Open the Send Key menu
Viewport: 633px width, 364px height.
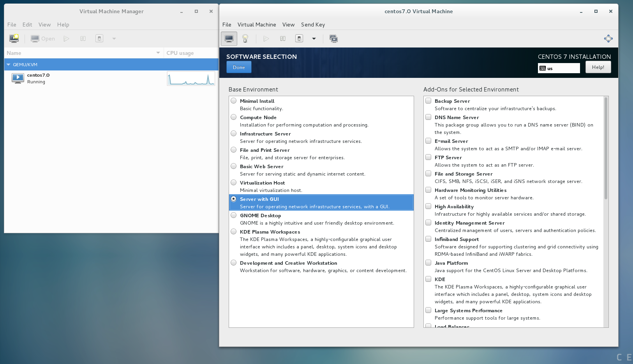tap(313, 25)
